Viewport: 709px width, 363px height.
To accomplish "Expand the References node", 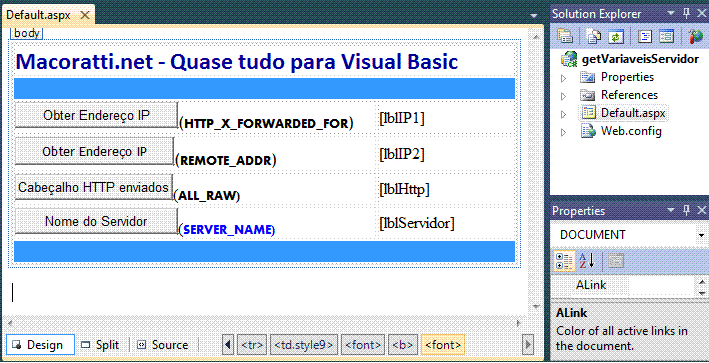I will tap(563, 96).
